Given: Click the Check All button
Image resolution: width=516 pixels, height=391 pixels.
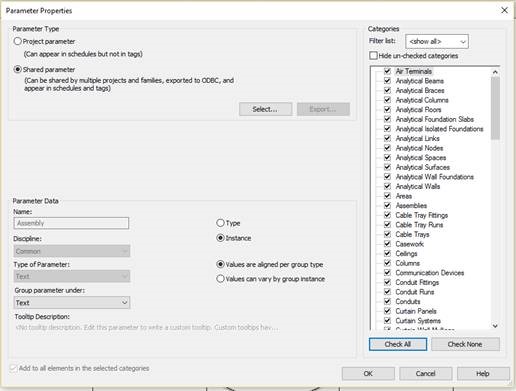Looking at the screenshot, I should [x=398, y=344].
